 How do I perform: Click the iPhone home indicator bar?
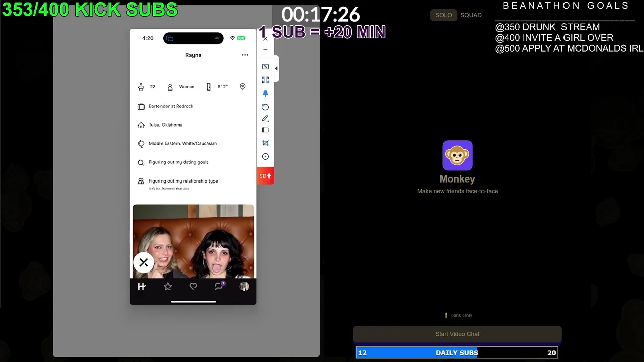193,302
